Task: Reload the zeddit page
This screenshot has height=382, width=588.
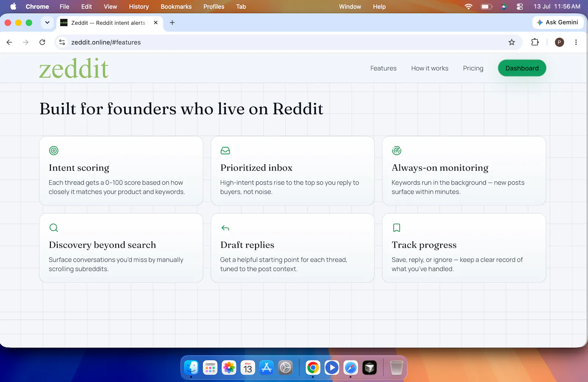Action: coord(42,42)
